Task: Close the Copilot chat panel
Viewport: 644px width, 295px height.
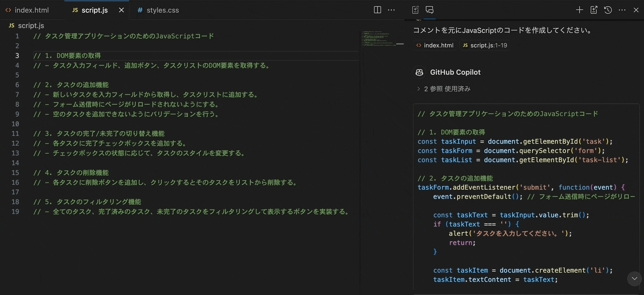Action: tap(636, 10)
